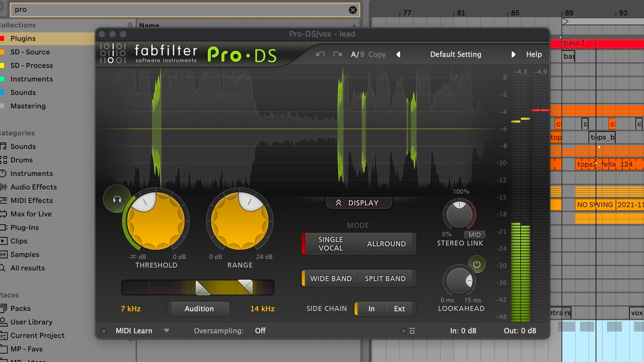The height and width of the screenshot is (362, 644).
Task: Click the In: 0 dB input level readout
Action: pyautogui.click(x=463, y=331)
